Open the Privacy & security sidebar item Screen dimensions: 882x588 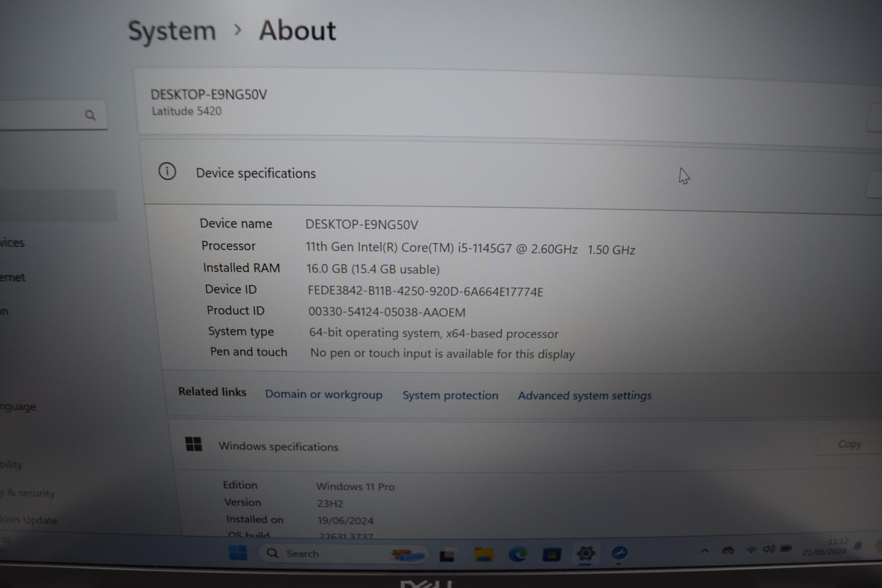pyautogui.click(x=28, y=493)
